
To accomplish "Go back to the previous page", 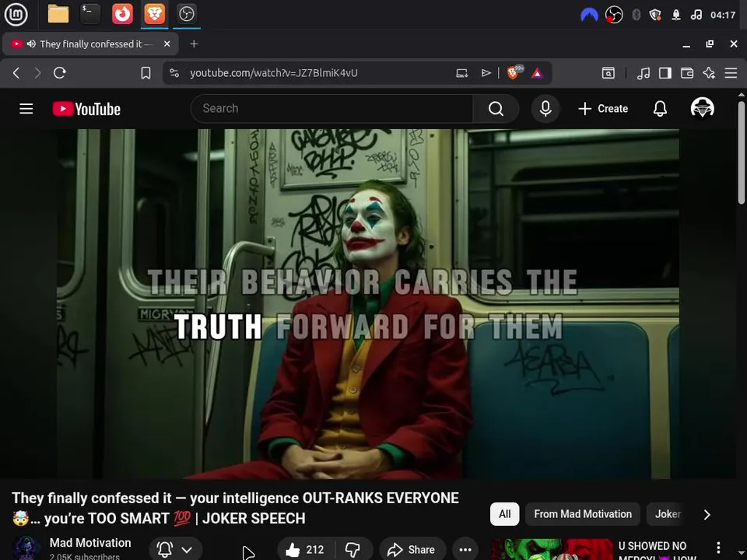I will pos(16,73).
